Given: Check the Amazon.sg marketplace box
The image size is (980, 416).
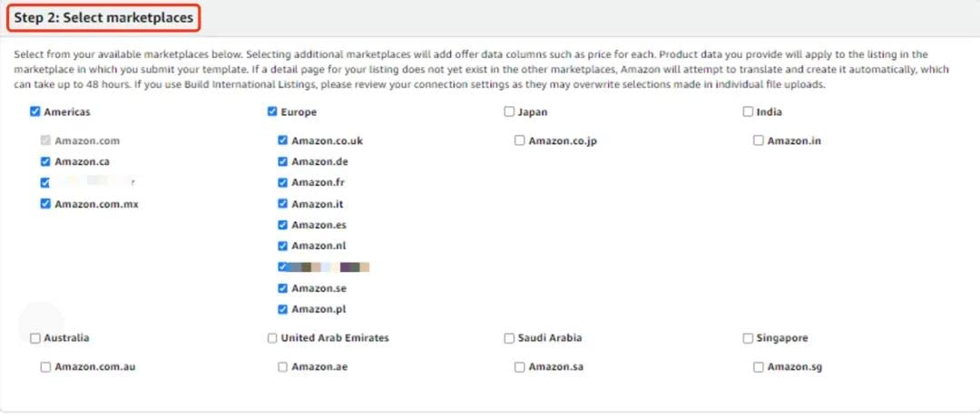Looking at the screenshot, I should [x=759, y=367].
